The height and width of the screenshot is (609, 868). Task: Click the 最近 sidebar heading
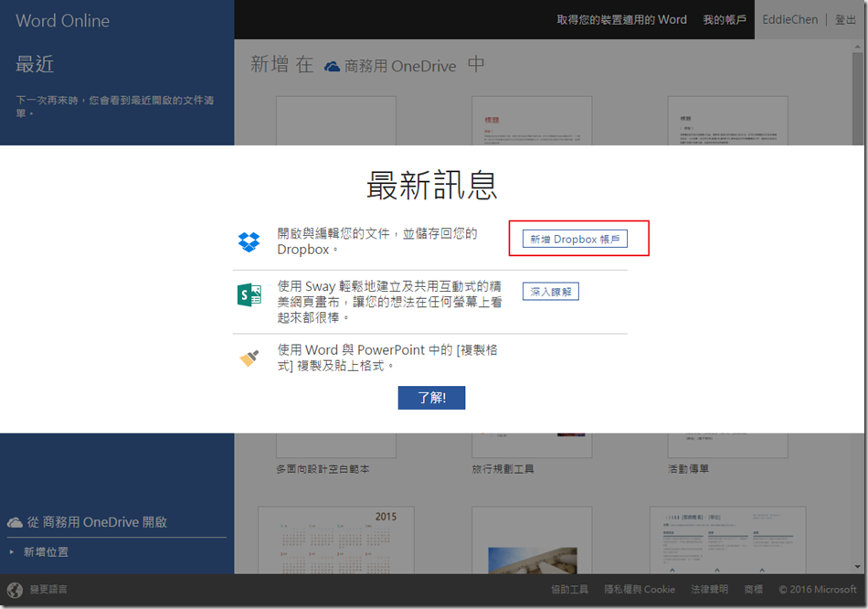(x=35, y=64)
